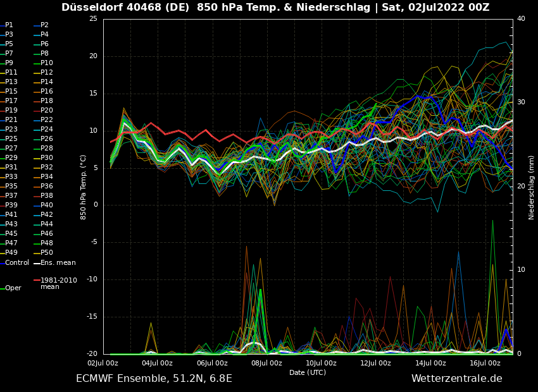Click the 12Jul 00z axis label

pos(376,363)
